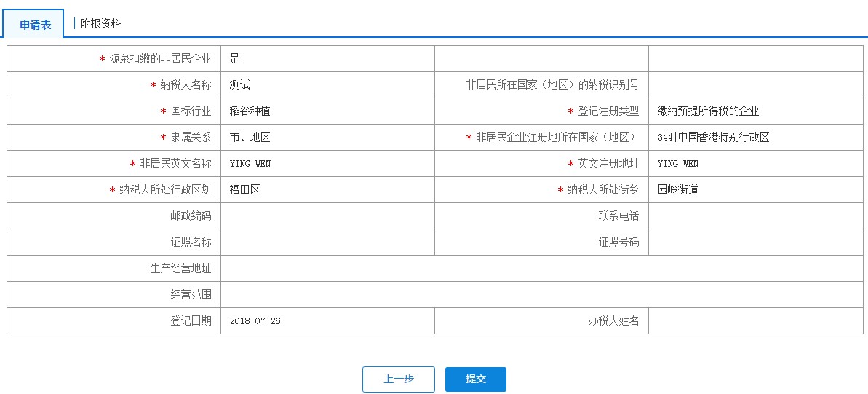
Task: Click the 登记注册类型 value field
Action: (x=755, y=111)
